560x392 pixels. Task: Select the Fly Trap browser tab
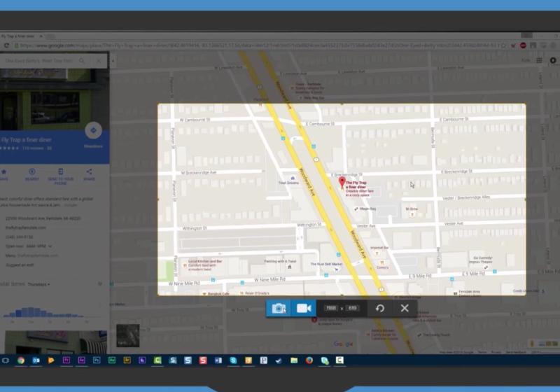pos(21,34)
